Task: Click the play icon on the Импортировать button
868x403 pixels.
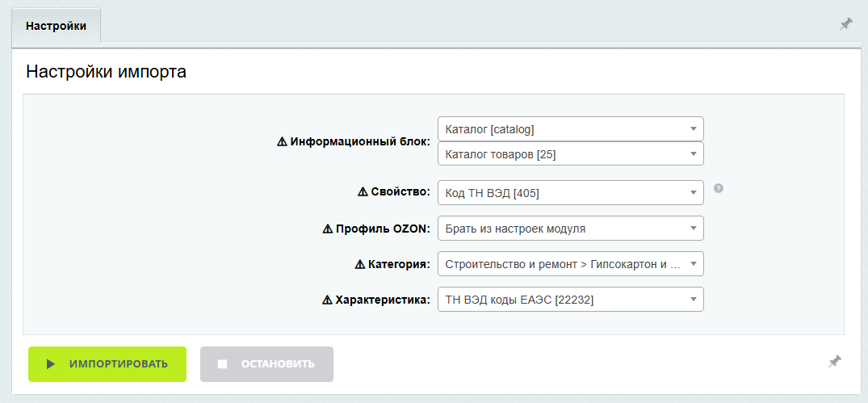Action: (50, 364)
